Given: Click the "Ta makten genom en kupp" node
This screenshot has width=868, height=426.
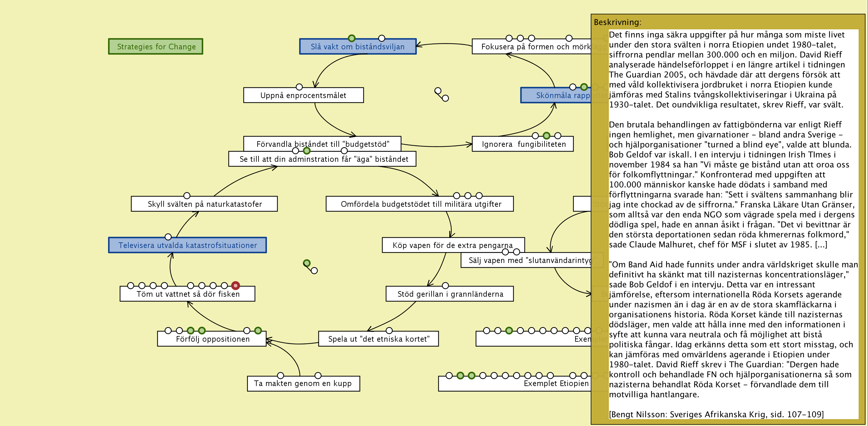Looking at the screenshot, I should click(303, 384).
